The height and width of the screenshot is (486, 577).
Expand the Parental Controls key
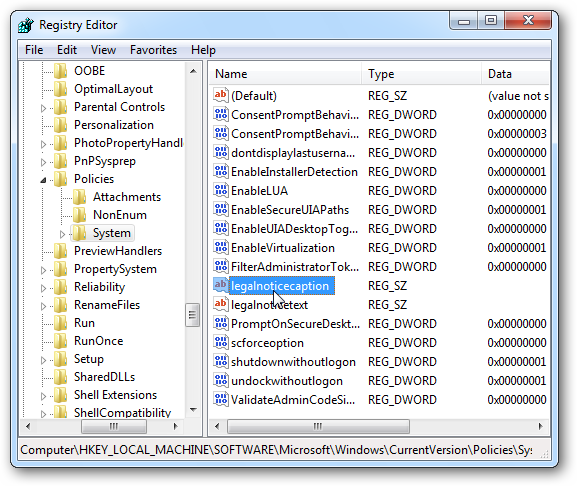43,108
